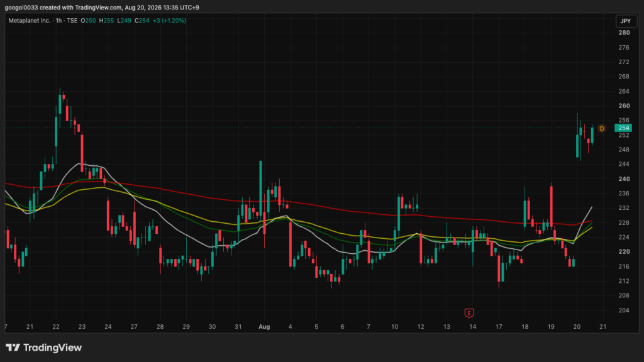Screen dimensions: 644x362
Task: Click the earnings E marker icon
Action: click(469, 313)
